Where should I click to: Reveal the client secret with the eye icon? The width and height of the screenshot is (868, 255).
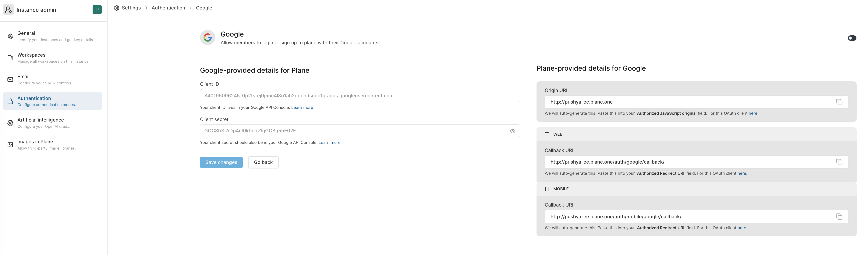coord(513,131)
